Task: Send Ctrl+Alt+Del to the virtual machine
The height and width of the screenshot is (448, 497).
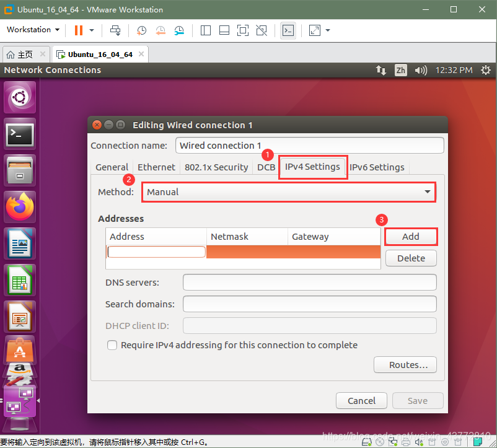Action: (115, 30)
